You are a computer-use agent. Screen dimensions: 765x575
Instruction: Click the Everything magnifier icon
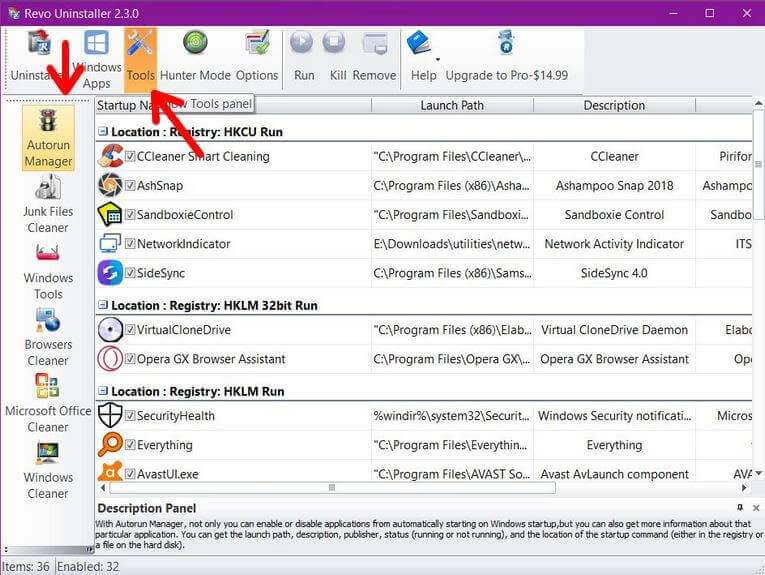(x=110, y=445)
